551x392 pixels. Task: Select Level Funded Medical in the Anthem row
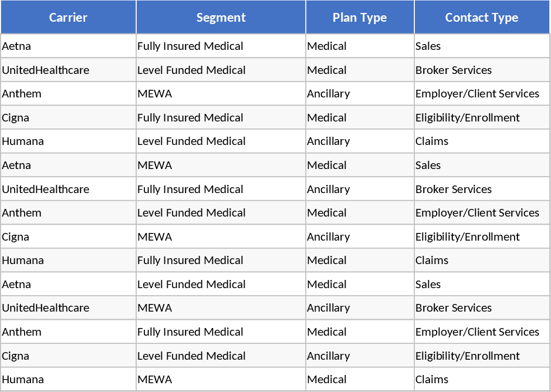coord(191,213)
